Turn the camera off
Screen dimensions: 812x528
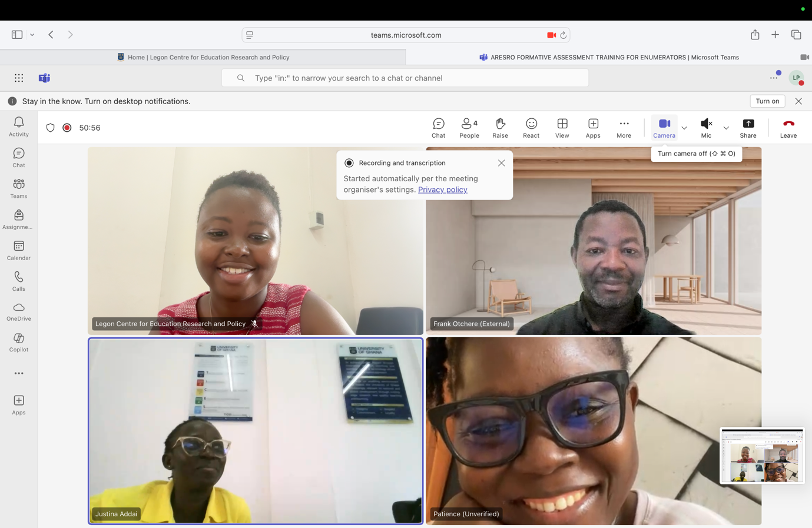click(664, 127)
